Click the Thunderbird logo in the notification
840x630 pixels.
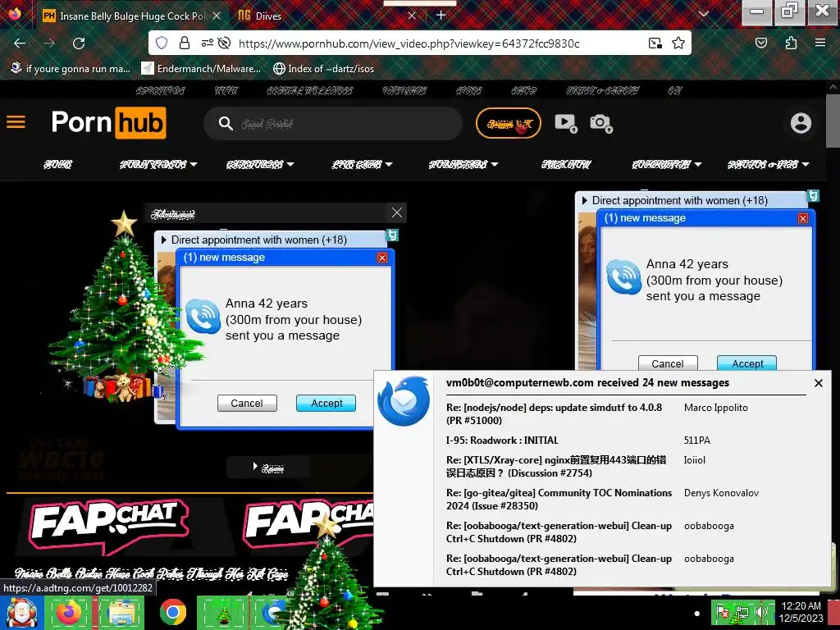[404, 400]
